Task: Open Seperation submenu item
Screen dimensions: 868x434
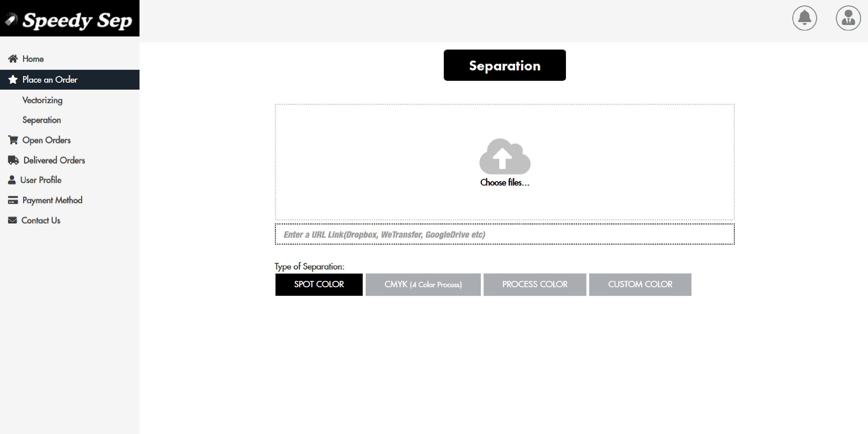Action: click(x=42, y=120)
